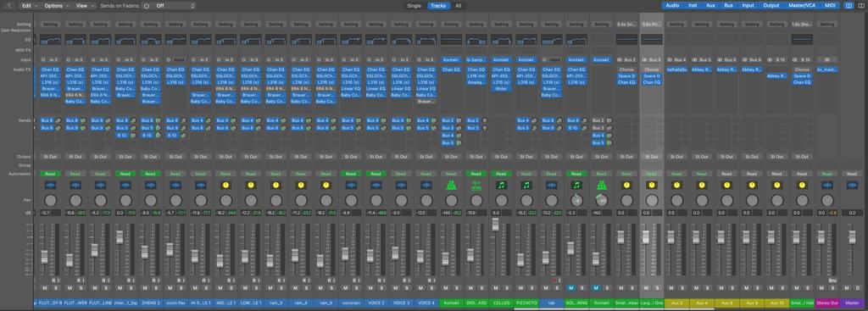Click the waveform icon on Master channel

852,185
